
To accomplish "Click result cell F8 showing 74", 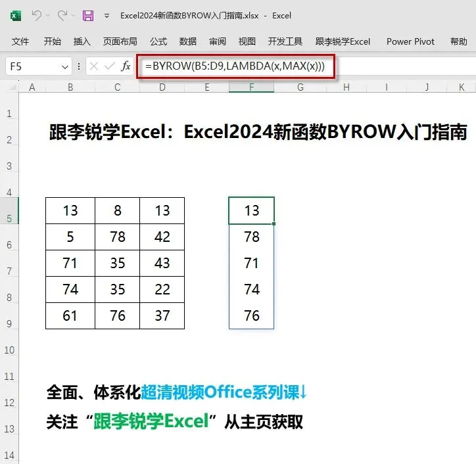I will [251, 289].
